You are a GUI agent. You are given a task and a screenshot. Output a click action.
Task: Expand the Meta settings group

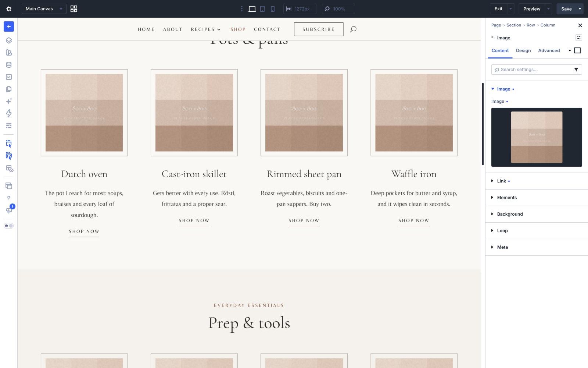click(x=537, y=247)
